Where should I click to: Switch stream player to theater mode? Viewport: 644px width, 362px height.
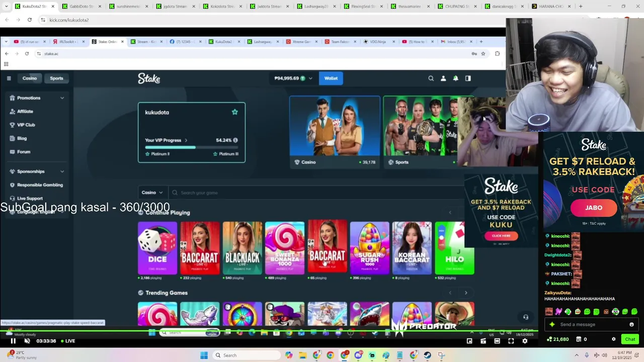pos(497,341)
